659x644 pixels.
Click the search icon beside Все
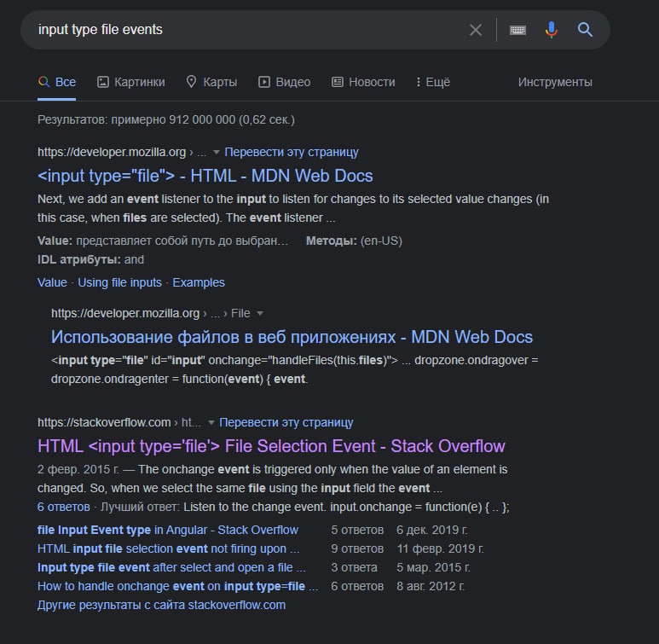[x=43, y=82]
